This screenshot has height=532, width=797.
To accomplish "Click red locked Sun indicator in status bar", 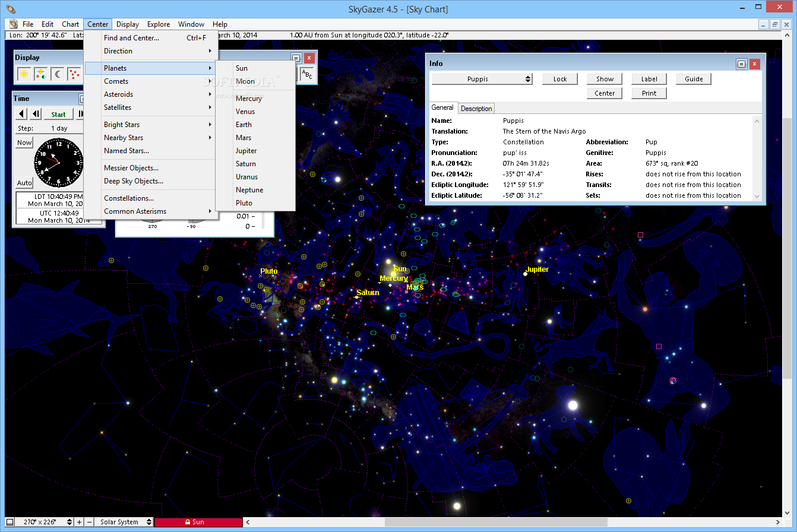I will [x=199, y=522].
